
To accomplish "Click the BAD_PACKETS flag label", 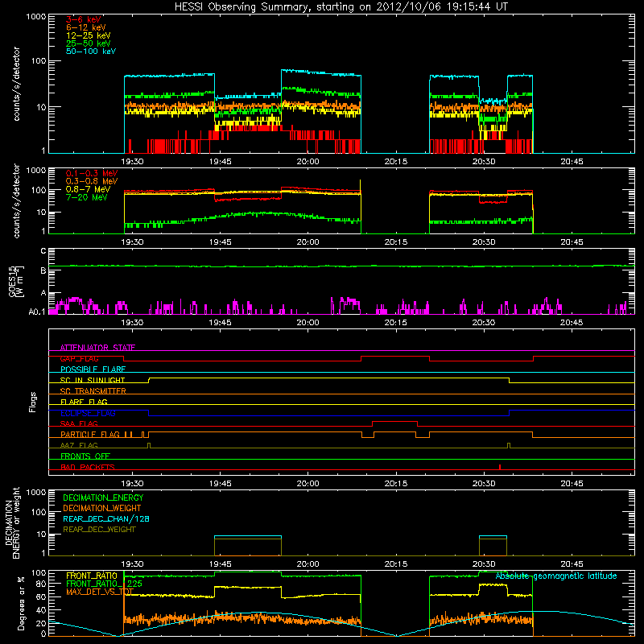I will [88, 467].
